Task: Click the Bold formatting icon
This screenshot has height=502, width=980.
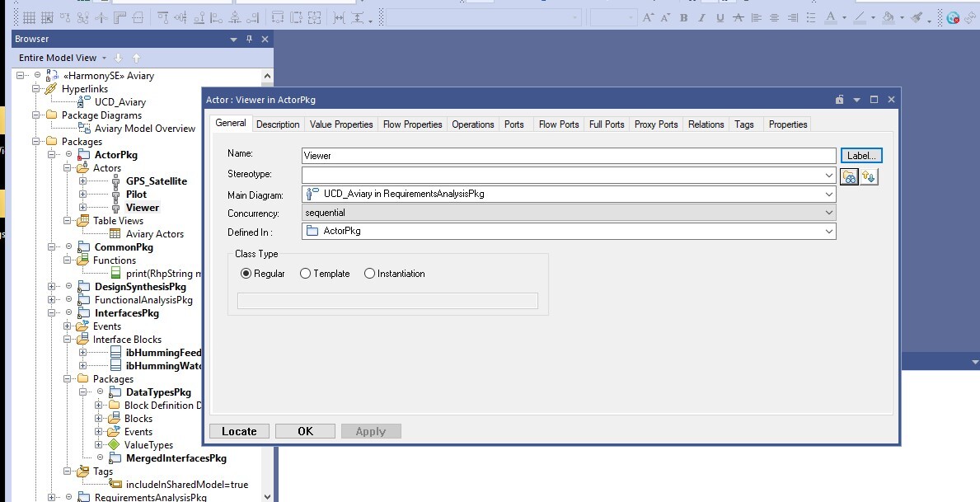Action: (x=683, y=17)
